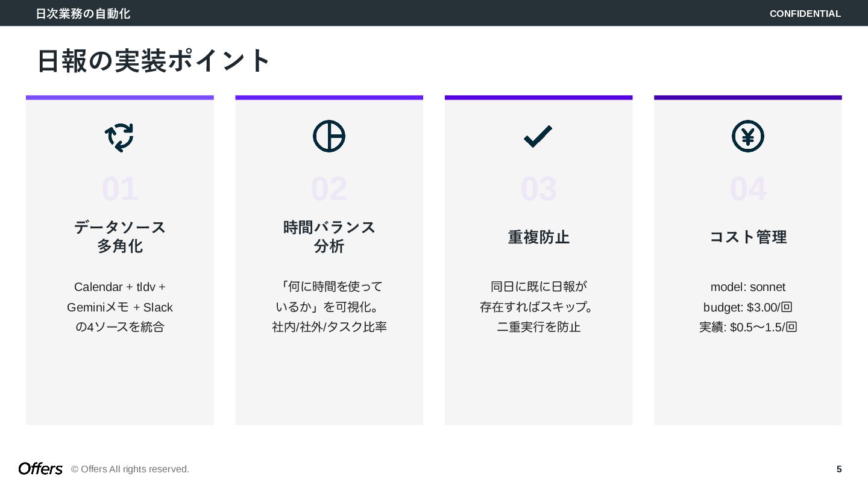Click the CONFIDENTIAL label in header

tap(805, 13)
